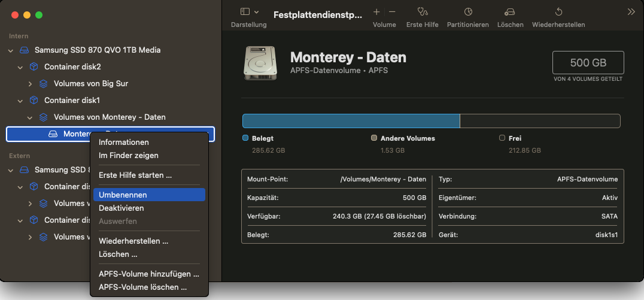Click the selected Monterey volume disk icon
This screenshot has height=300, width=644.
click(x=53, y=134)
